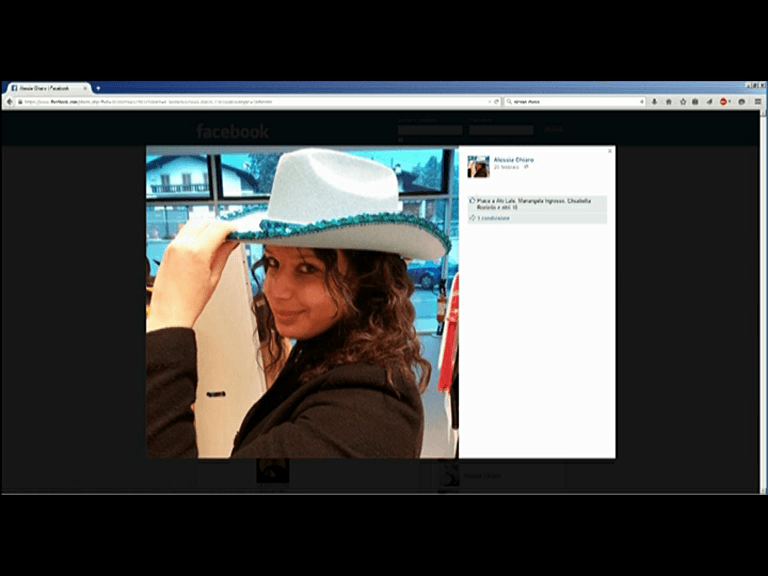768x576 pixels.
Task: Click the padlock icon in address bar
Action: tap(20, 102)
